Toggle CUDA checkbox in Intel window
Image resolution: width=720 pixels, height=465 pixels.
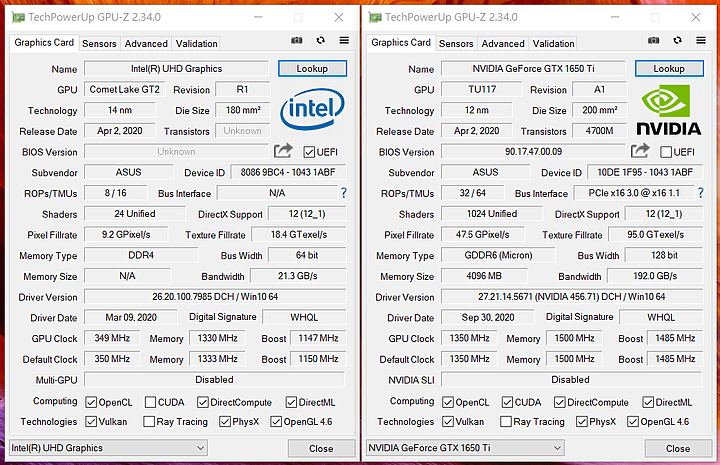(x=150, y=402)
